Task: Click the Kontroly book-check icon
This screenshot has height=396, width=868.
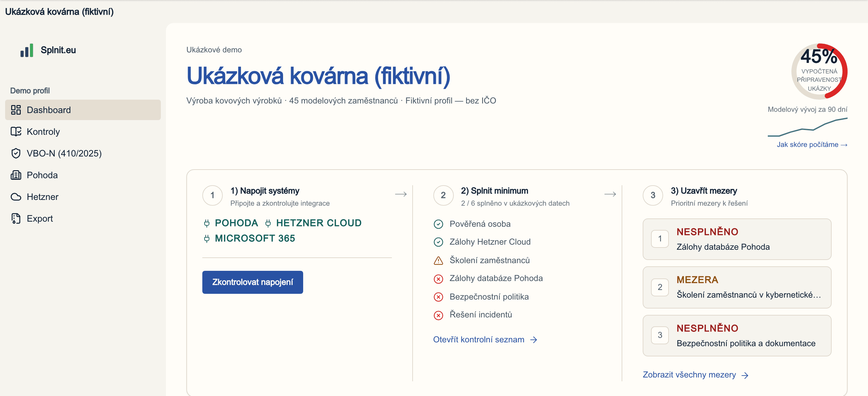Action: [x=16, y=132]
